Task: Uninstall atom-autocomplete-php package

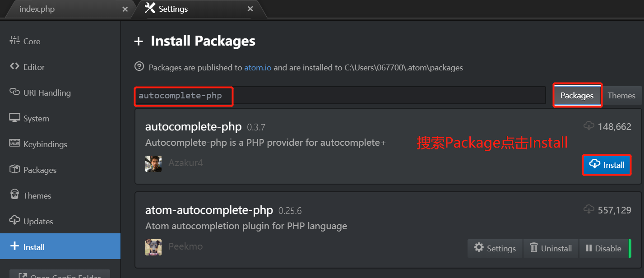Action: [551, 248]
